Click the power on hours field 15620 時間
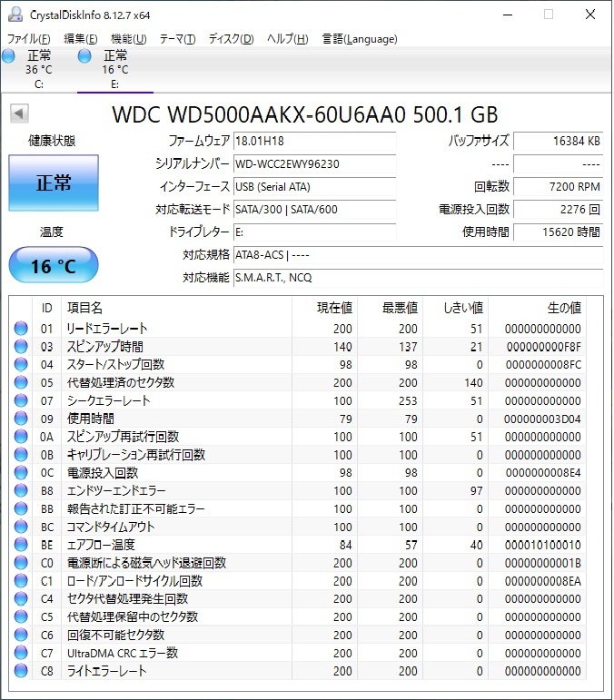Image resolution: width=614 pixels, height=700 pixels. tap(559, 232)
